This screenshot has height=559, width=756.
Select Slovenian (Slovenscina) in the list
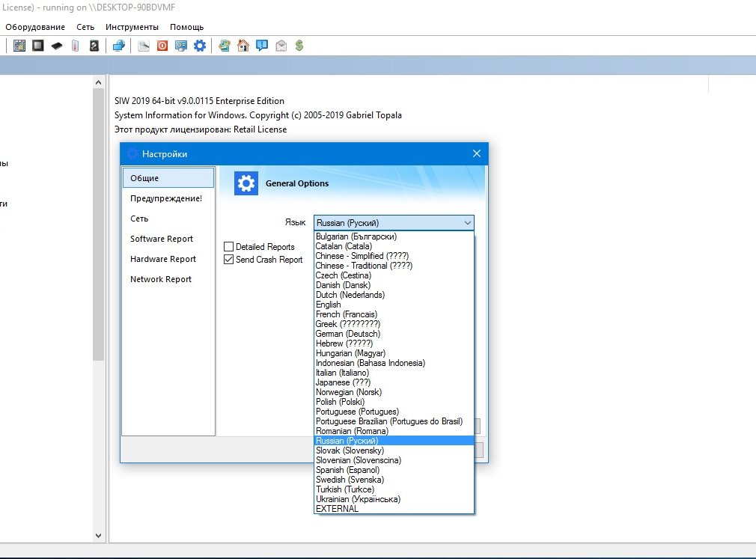394,460
